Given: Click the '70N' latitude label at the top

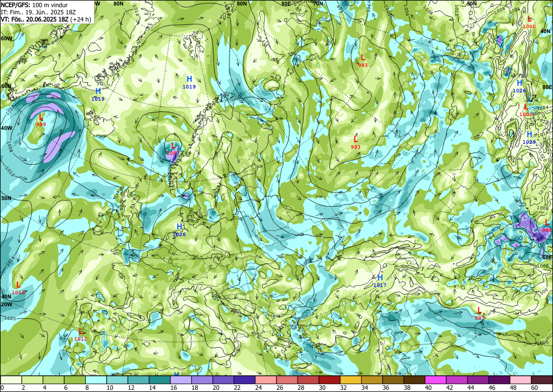Looking at the screenshot, I should 318,3.
